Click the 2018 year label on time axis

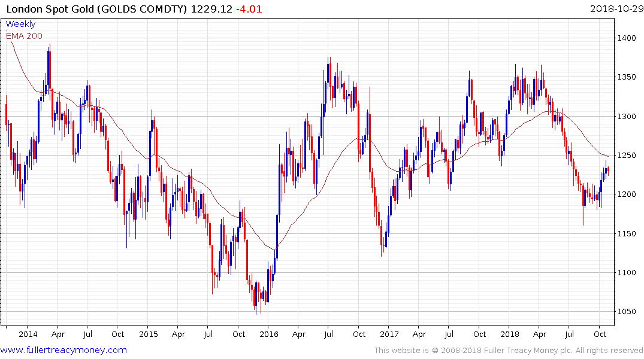coord(510,334)
